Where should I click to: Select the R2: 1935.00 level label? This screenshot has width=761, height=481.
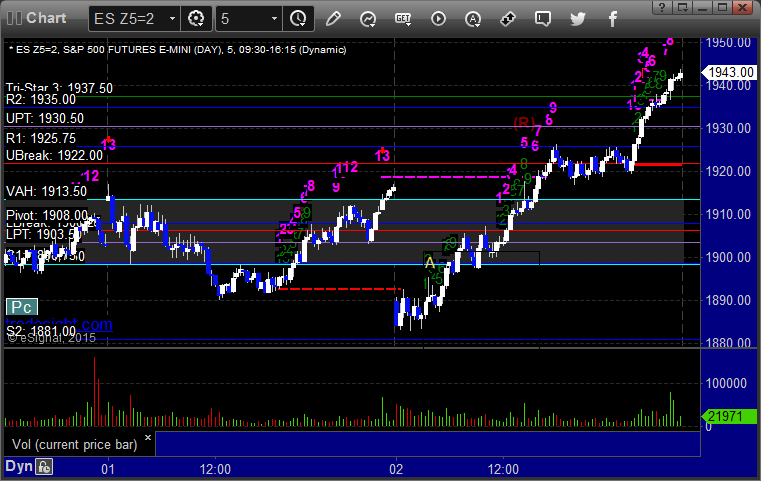[x=41, y=100]
